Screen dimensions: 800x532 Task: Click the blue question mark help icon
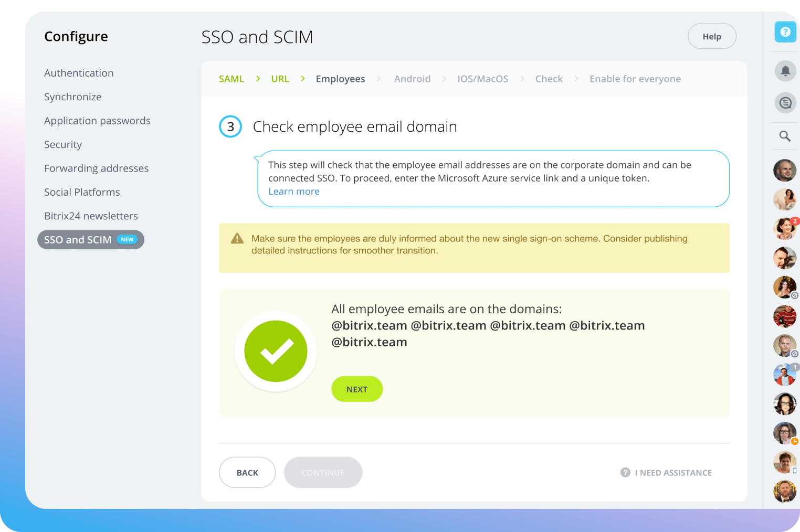pyautogui.click(x=785, y=32)
